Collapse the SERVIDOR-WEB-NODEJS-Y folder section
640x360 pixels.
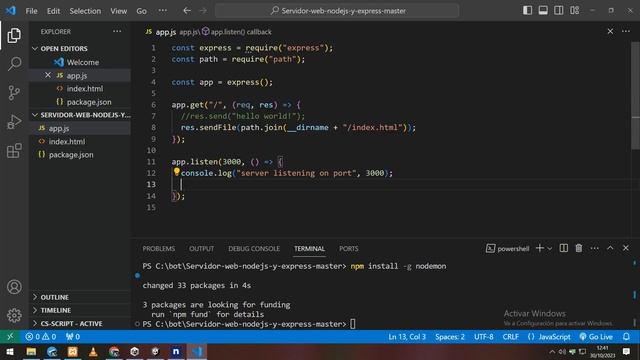click(x=80, y=115)
